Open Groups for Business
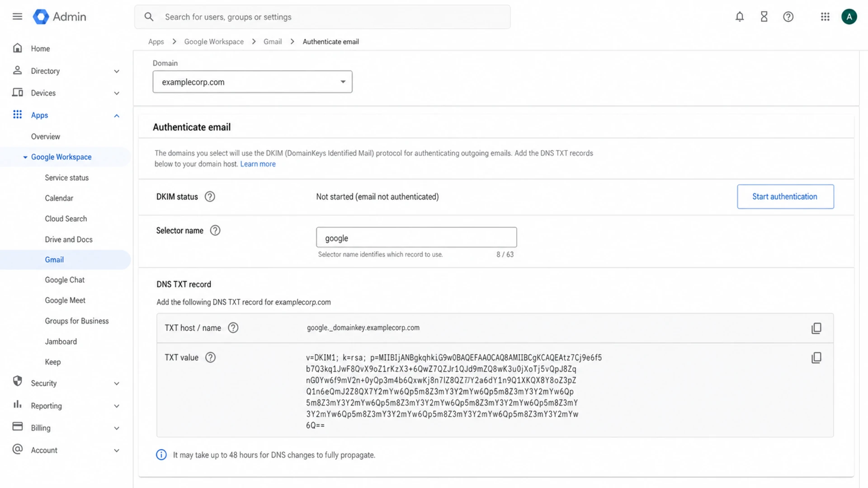This screenshot has height=488, width=868. [x=76, y=321]
